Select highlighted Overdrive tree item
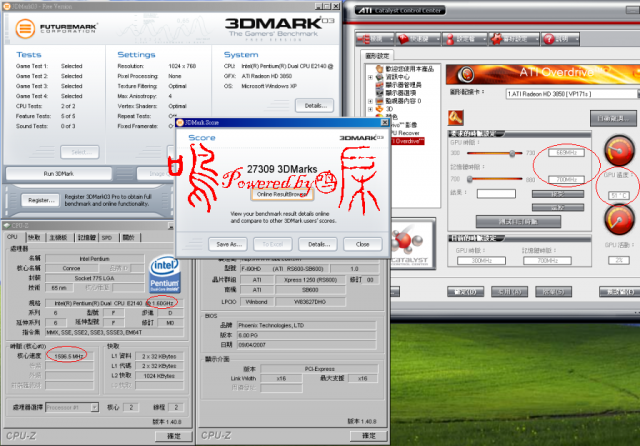 pos(407,141)
